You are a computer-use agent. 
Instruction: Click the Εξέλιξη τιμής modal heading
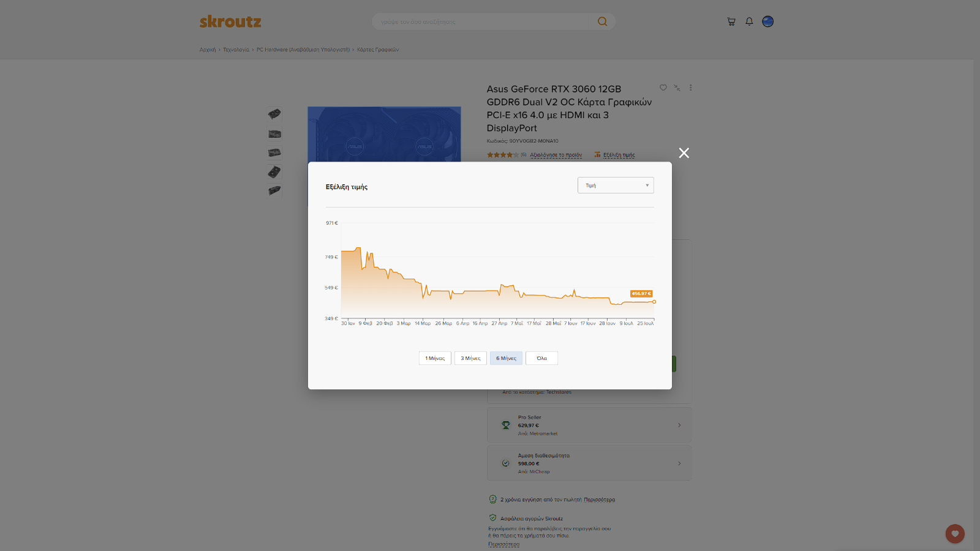(347, 187)
